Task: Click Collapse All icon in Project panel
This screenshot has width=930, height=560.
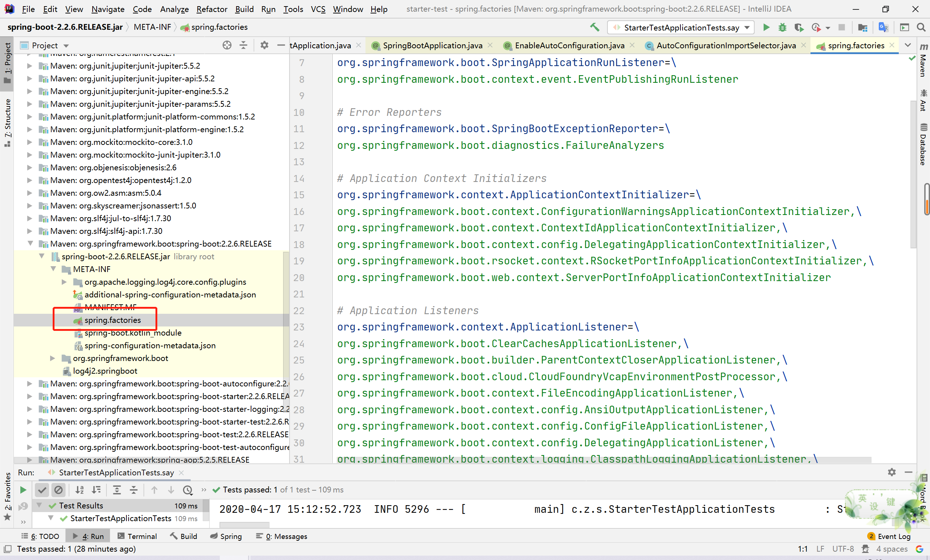Action: click(x=243, y=45)
